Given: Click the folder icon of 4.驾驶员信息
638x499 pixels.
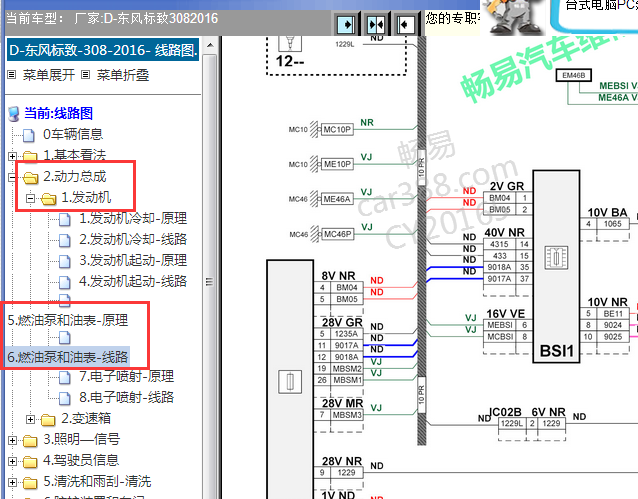Looking at the screenshot, I should [x=31, y=462].
